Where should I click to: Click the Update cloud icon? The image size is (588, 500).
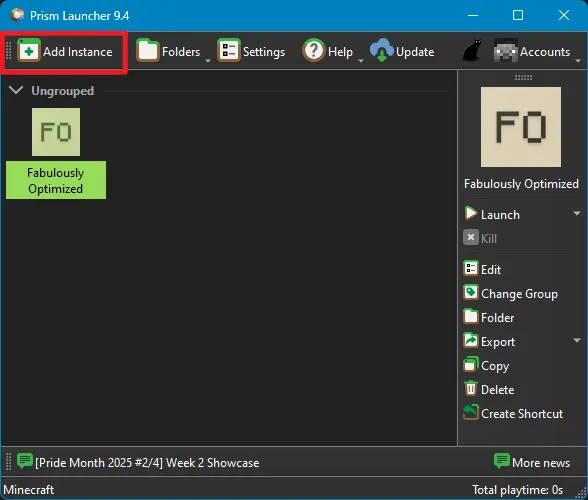[381, 50]
